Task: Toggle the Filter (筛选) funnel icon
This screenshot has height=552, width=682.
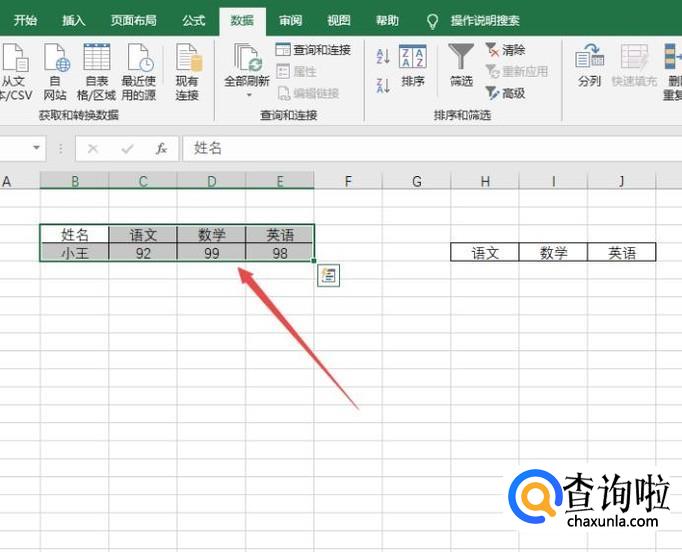Action: pos(461,66)
